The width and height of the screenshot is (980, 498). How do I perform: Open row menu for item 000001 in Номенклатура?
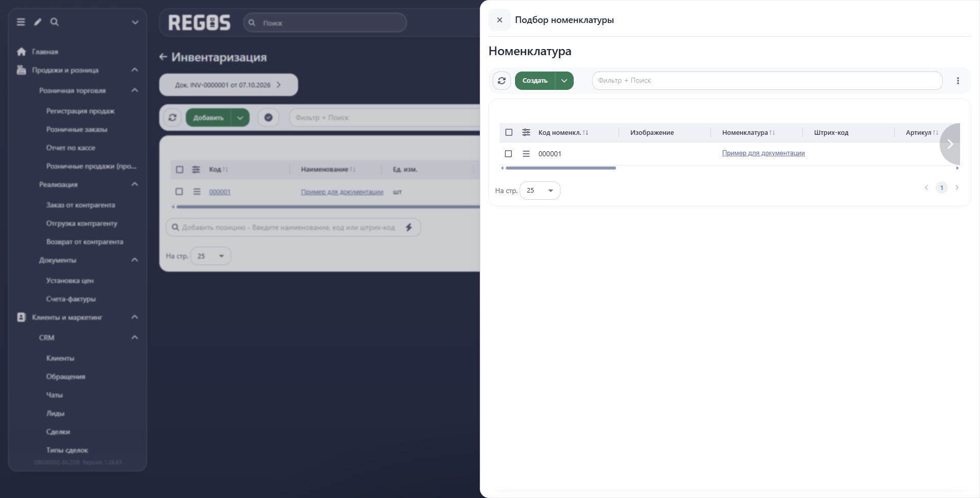pyautogui.click(x=526, y=154)
